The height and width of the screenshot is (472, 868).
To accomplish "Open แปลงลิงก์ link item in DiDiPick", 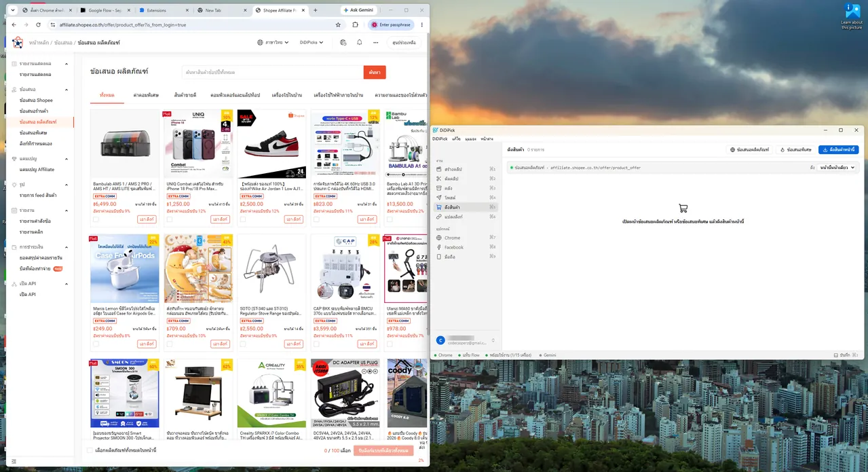I will pos(467,216).
